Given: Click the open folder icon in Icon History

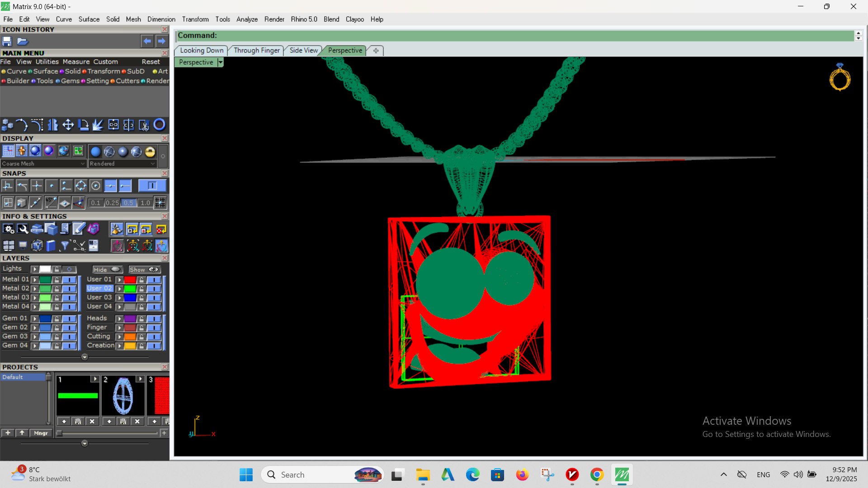Looking at the screenshot, I should [23, 41].
